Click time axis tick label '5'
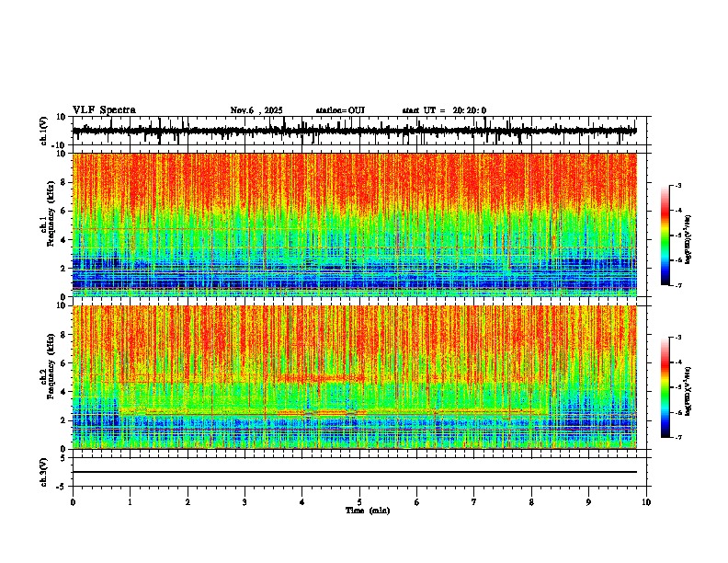 tap(359, 502)
